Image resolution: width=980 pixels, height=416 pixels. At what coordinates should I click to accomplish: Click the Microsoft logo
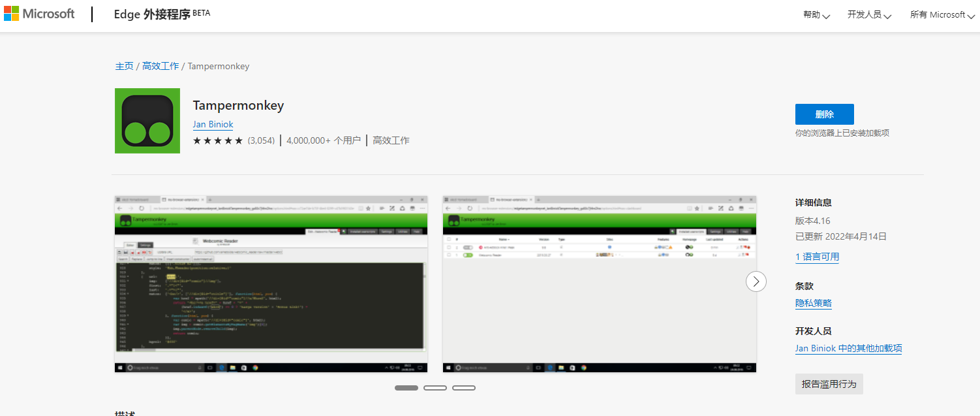click(x=39, y=14)
